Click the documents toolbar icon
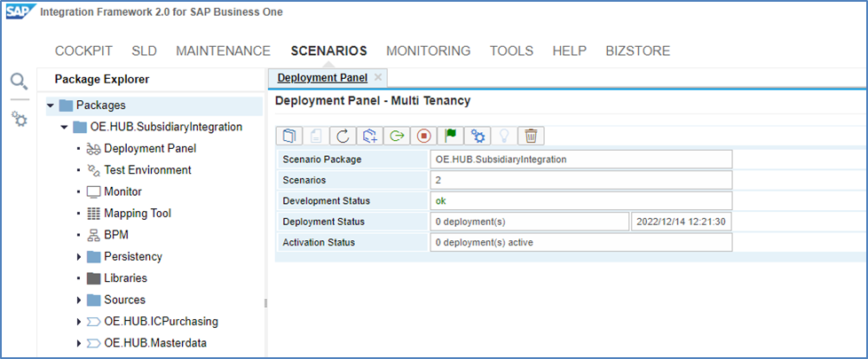 [x=289, y=136]
